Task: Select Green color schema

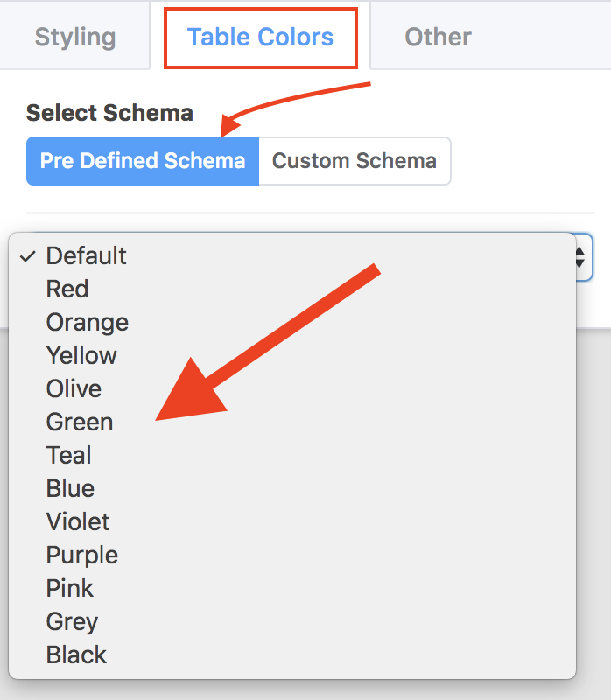Action: pos(80,422)
